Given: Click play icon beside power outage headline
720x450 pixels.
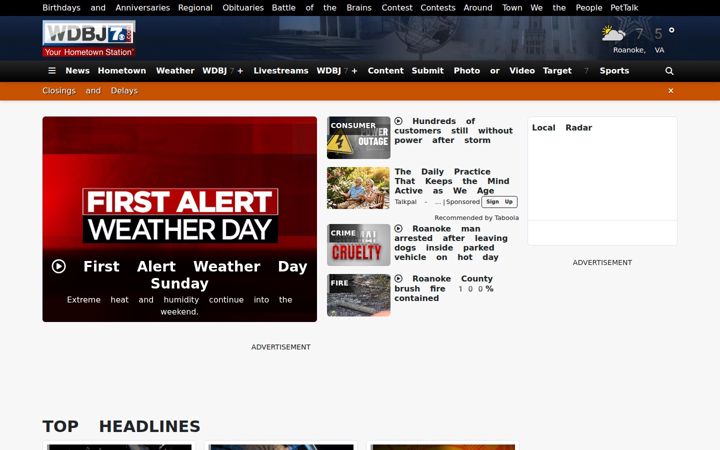Looking at the screenshot, I should coord(399,121).
